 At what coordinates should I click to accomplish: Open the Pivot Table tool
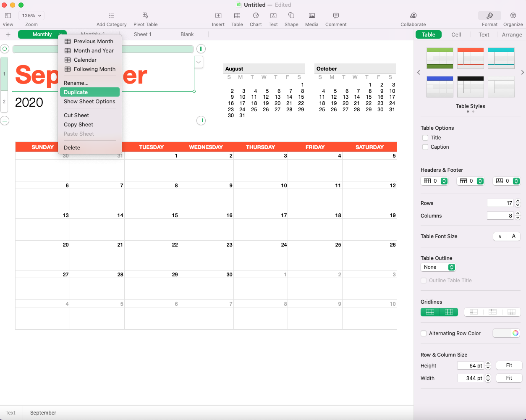(145, 19)
